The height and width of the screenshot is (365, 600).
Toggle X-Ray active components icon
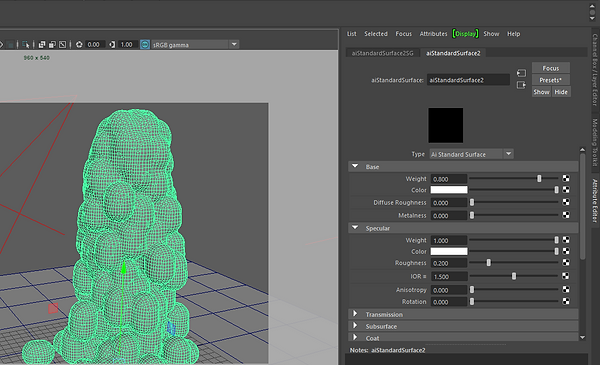[x=52, y=44]
